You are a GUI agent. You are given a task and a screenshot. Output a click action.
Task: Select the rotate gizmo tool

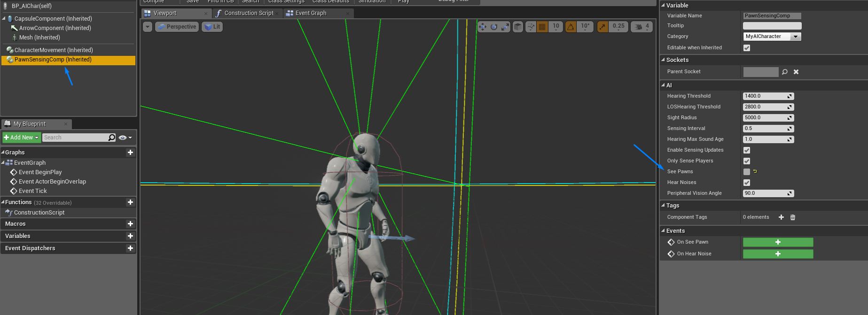(x=494, y=27)
